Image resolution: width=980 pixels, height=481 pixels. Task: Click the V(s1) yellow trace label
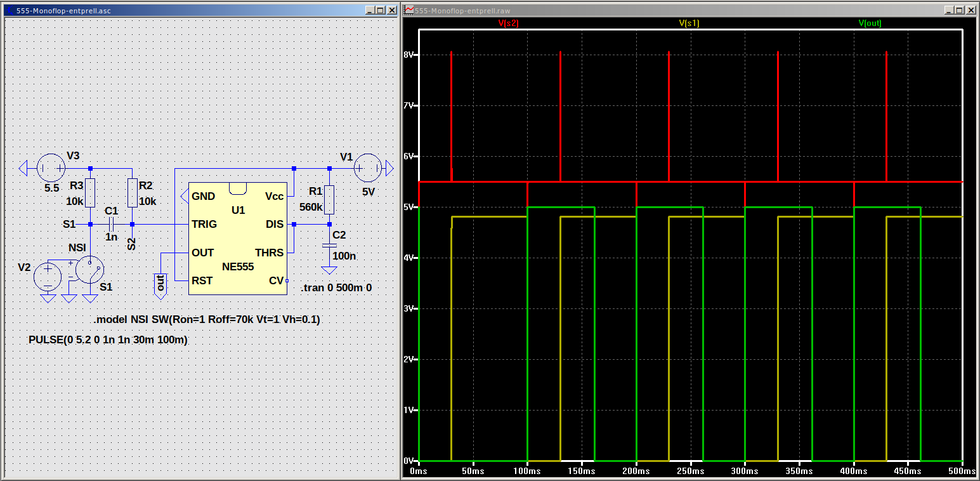point(689,23)
